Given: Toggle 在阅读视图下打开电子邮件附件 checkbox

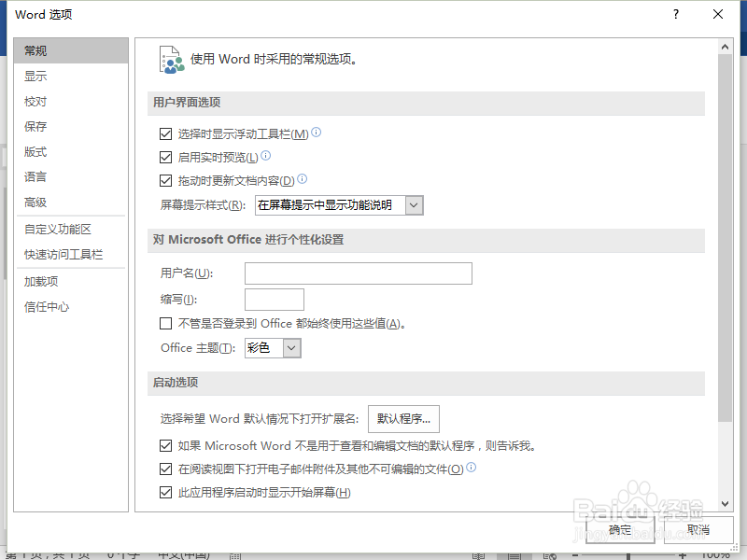Looking at the screenshot, I should pos(166,469).
